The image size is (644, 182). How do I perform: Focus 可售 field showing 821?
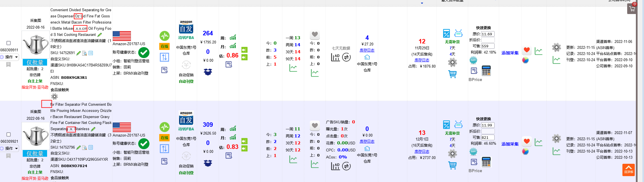(488, 137)
